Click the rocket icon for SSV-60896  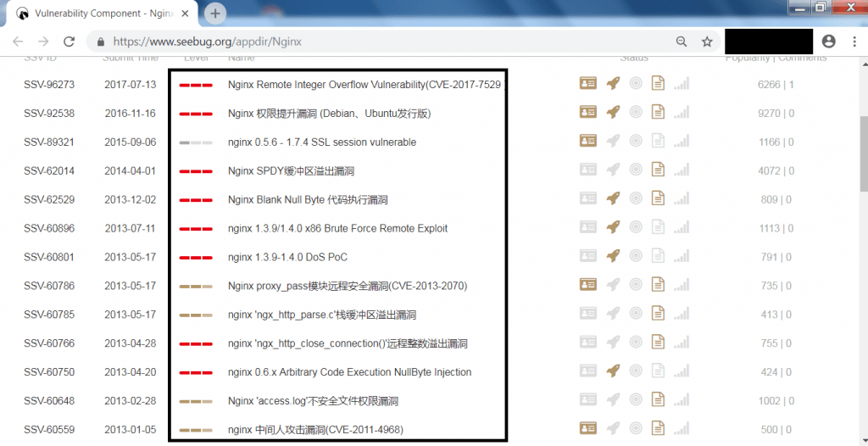[612, 227]
